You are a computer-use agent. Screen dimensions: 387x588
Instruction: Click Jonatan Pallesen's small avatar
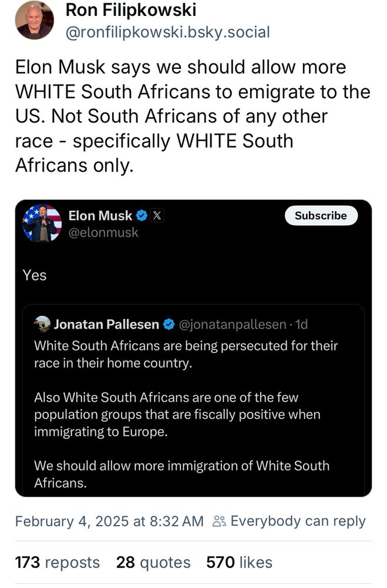42,324
